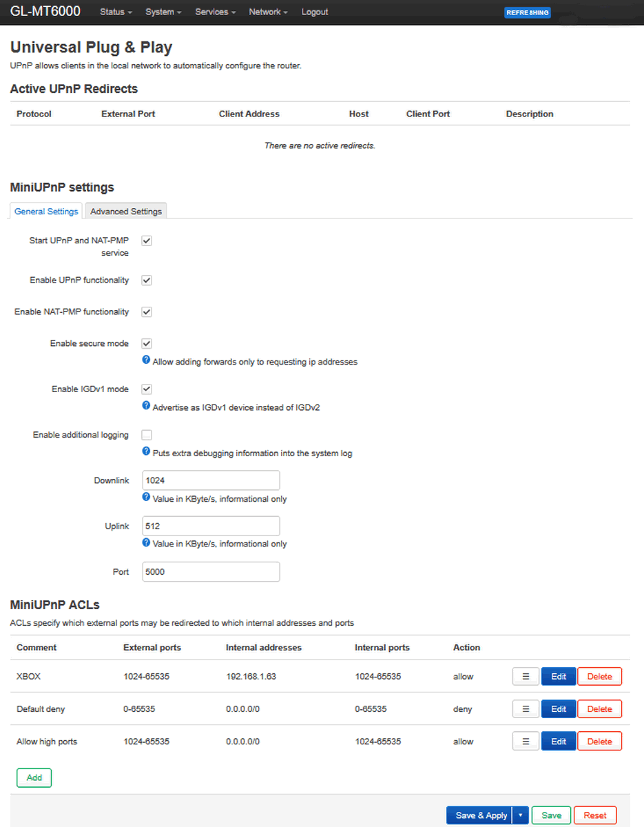Add a new MiniUPnP ACL rule

click(x=34, y=777)
